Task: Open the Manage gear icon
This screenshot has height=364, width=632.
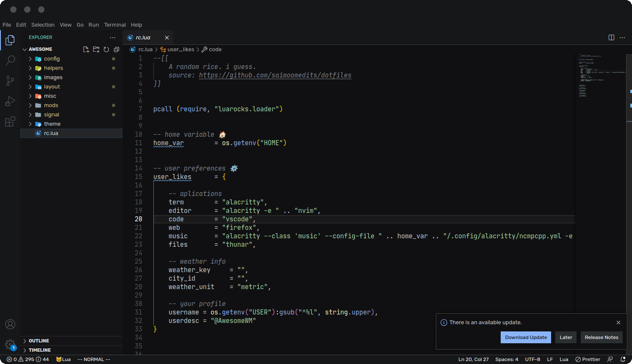Action: (x=10, y=345)
